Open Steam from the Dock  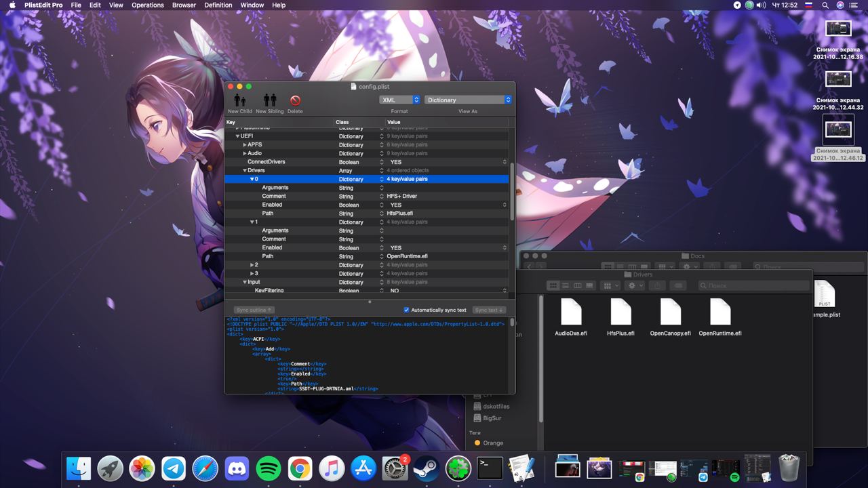[427, 468]
